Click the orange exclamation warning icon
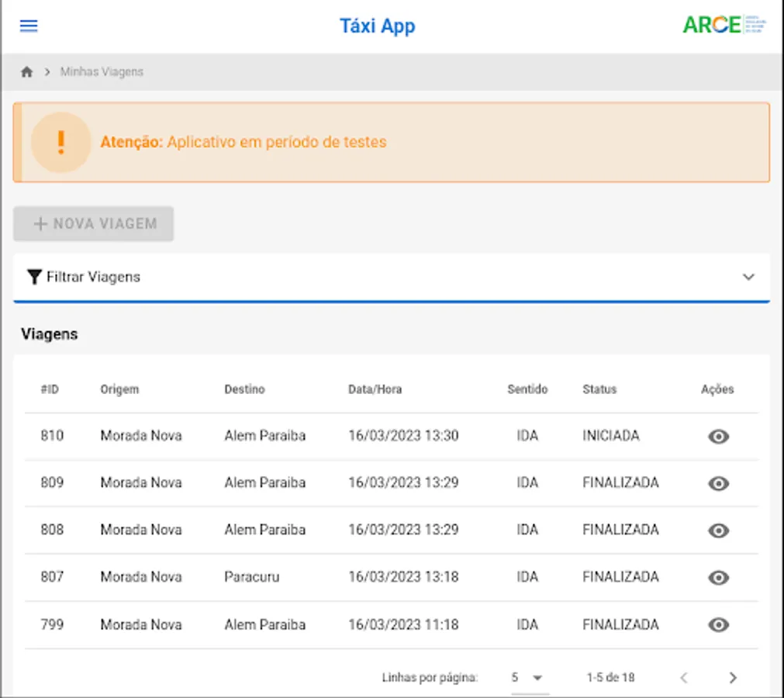The height and width of the screenshot is (698, 784). 61,143
